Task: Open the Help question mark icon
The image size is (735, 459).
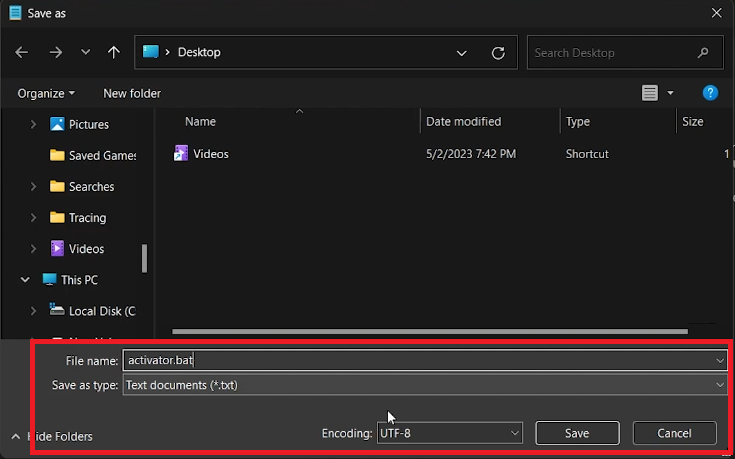Action: pos(710,93)
